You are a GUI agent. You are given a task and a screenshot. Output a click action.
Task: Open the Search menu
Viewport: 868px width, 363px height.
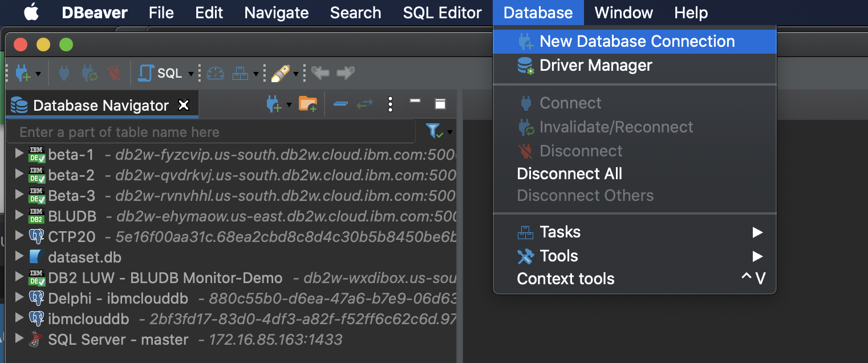tap(355, 13)
